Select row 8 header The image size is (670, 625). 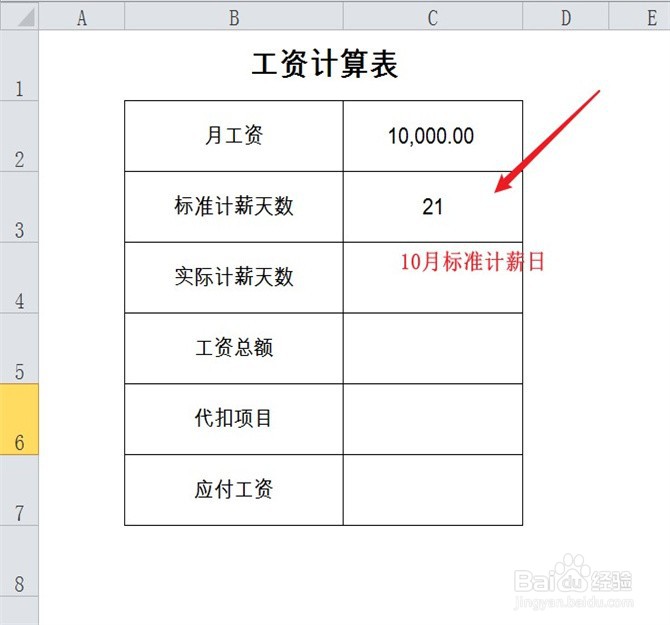[19, 561]
